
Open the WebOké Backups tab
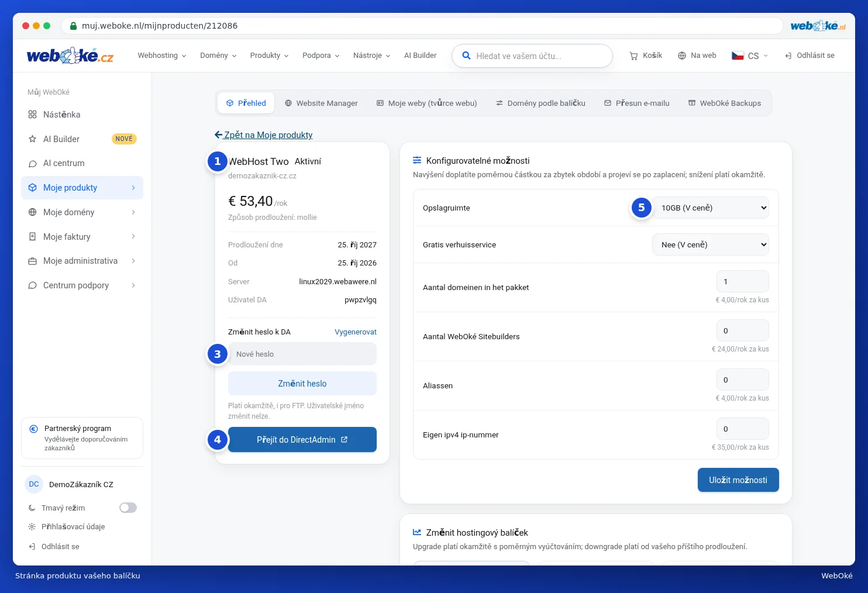(725, 103)
